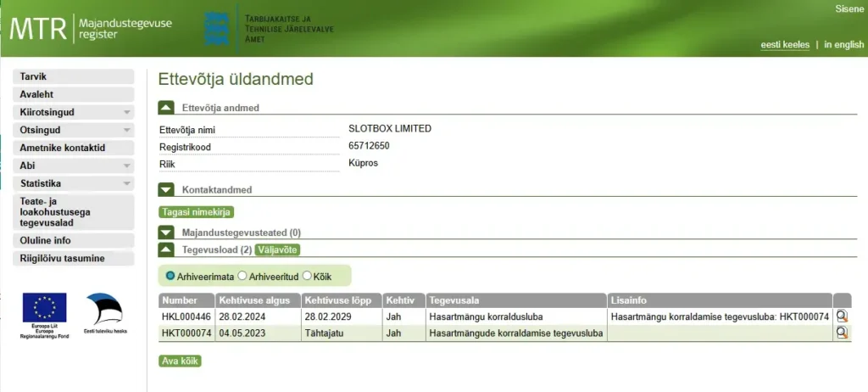Open Avaleht in the sidebar menu
This screenshot has width=868, height=392.
point(74,94)
